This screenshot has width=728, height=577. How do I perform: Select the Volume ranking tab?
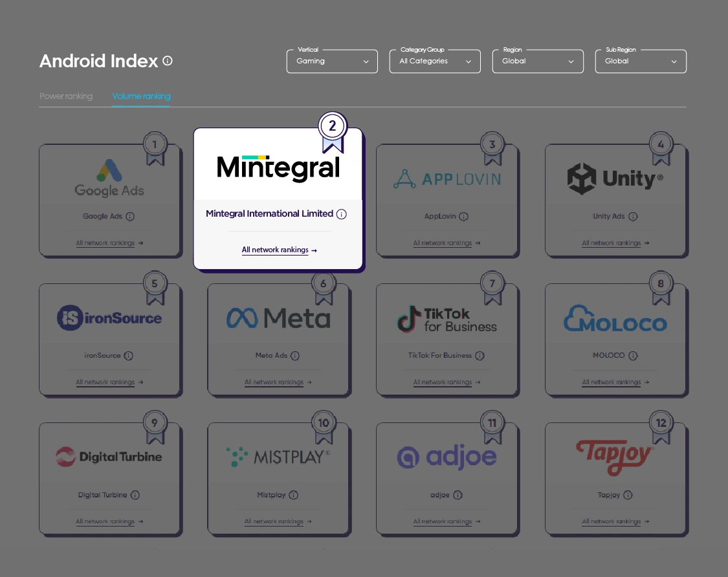click(141, 96)
